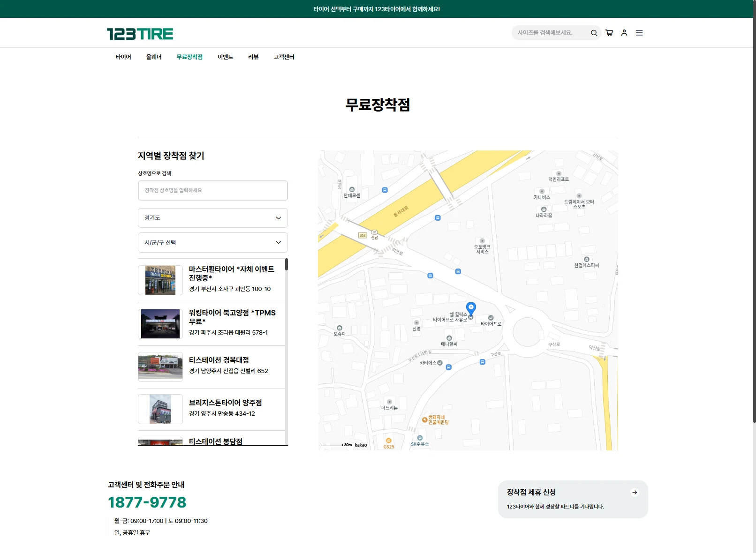756x553 pixels.
Task: Select 브리지스톤타이어 양주점 store listing
Action: tap(212, 409)
